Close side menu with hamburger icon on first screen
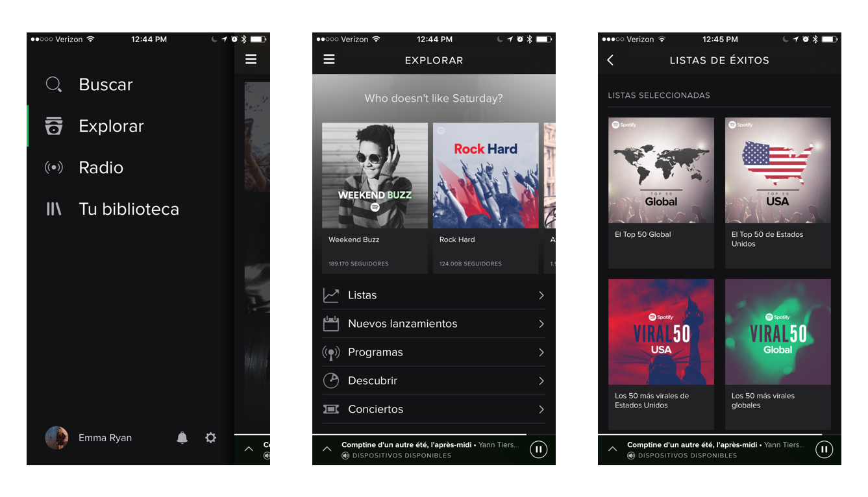Image resolution: width=868 pixels, height=497 pixels. click(251, 60)
